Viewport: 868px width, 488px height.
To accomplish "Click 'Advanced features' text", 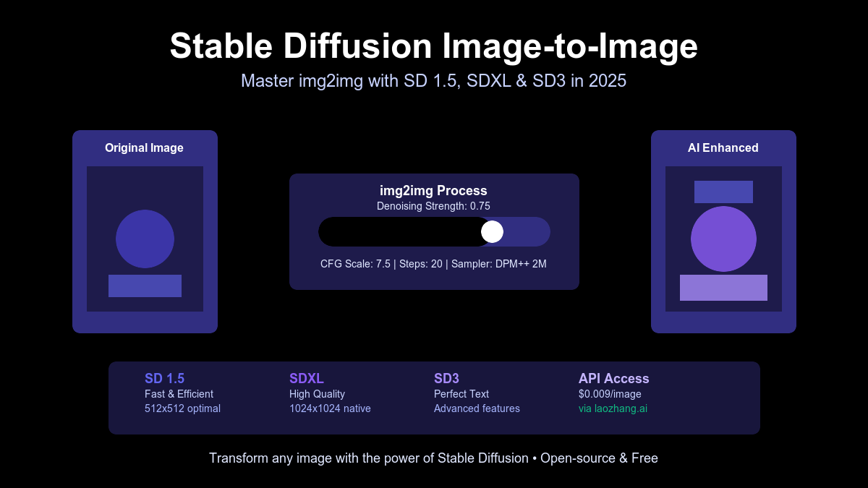I will tap(477, 408).
